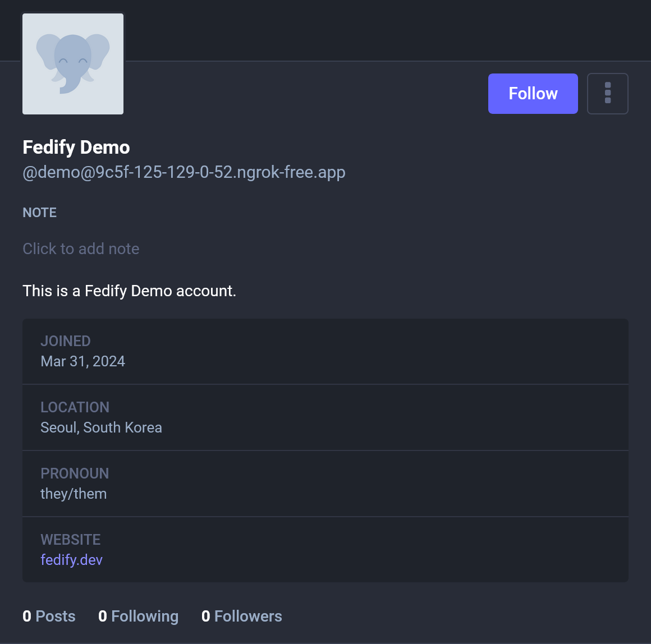Image resolution: width=651 pixels, height=644 pixels.
Task: Open the fedify.dev website link
Action: click(71, 559)
